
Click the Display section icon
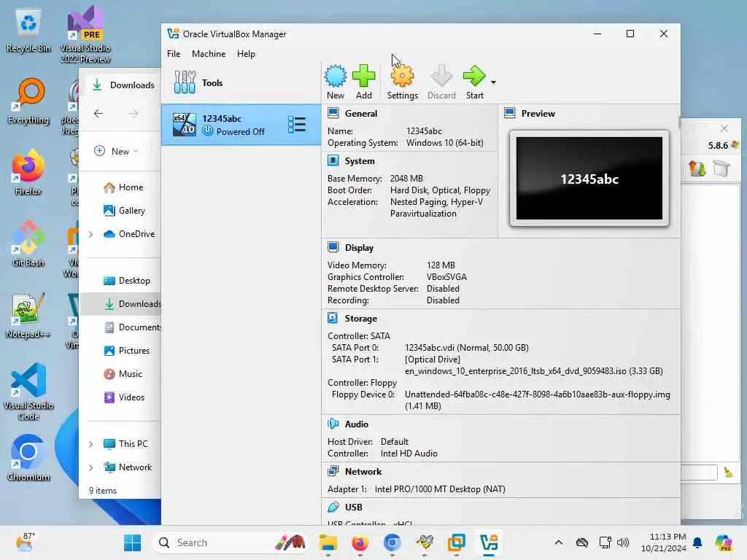pyautogui.click(x=333, y=247)
